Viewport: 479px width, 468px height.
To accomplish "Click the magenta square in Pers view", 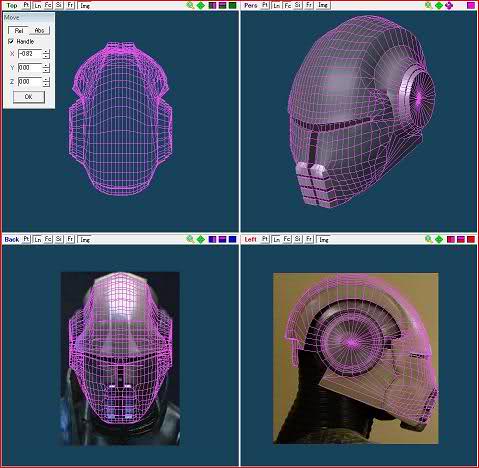I will click(471, 6).
